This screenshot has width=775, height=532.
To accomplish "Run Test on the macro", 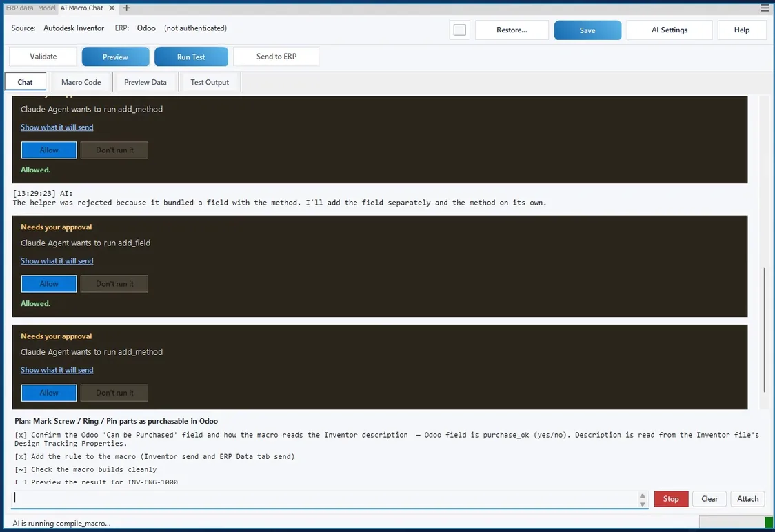I will [x=191, y=57].
